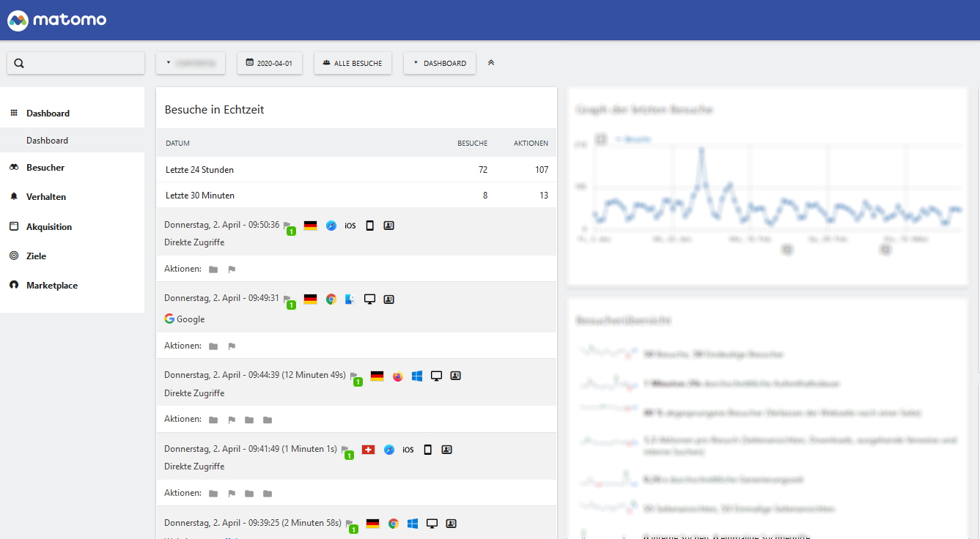
Task: Click flag action icon under 09:44:39 visit
Action: 232,420
